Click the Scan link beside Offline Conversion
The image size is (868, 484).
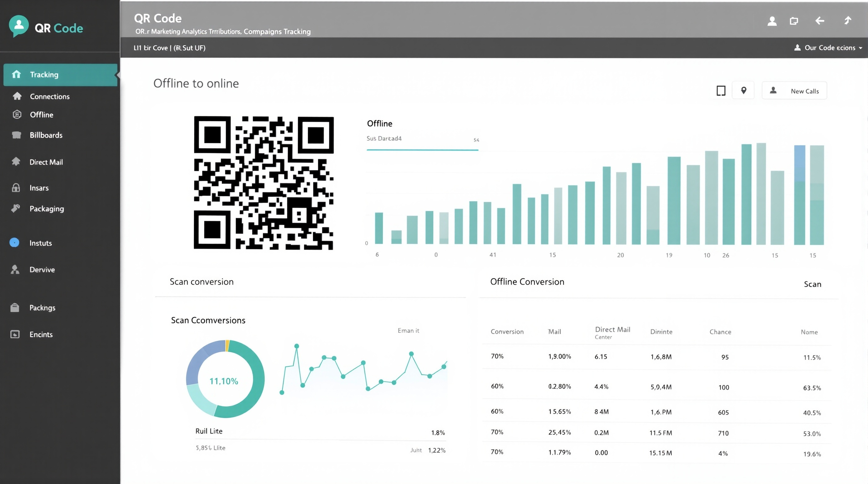tap(812, 284)
